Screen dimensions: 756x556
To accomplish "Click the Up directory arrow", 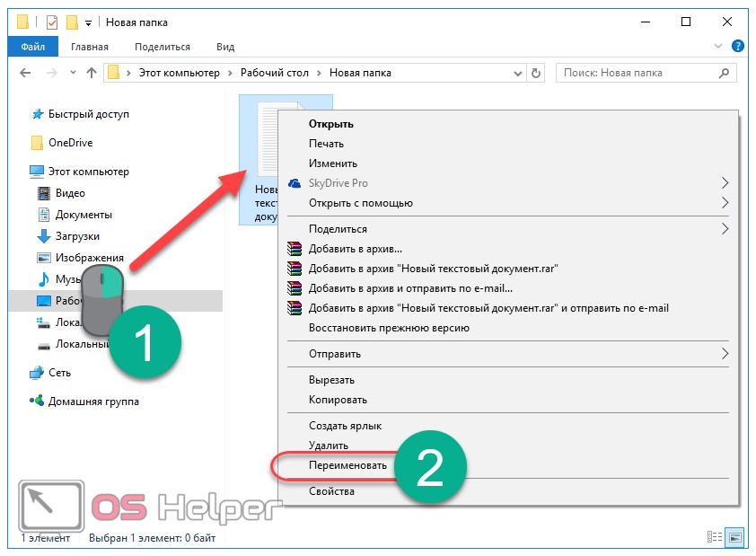I will (91, 73).
